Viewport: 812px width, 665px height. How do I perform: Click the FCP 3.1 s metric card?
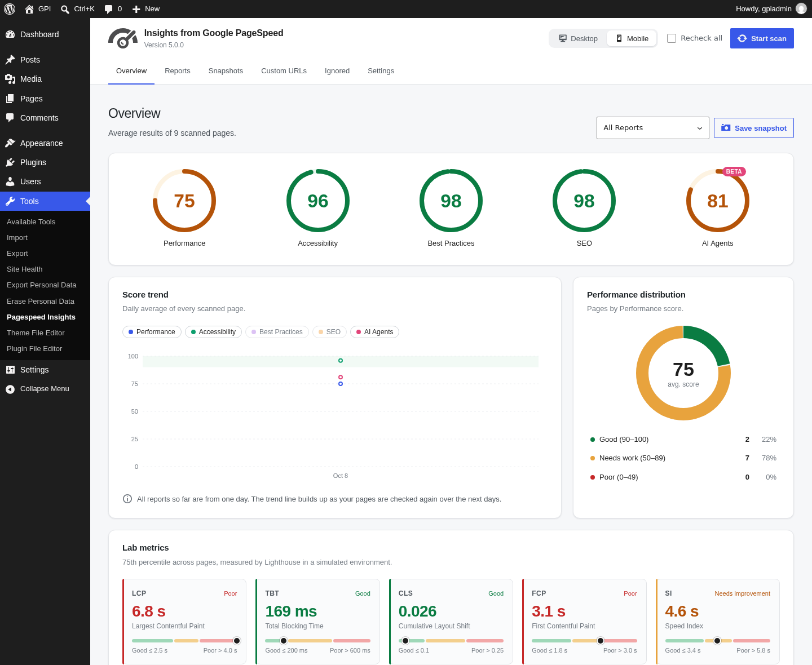(584, 622)
